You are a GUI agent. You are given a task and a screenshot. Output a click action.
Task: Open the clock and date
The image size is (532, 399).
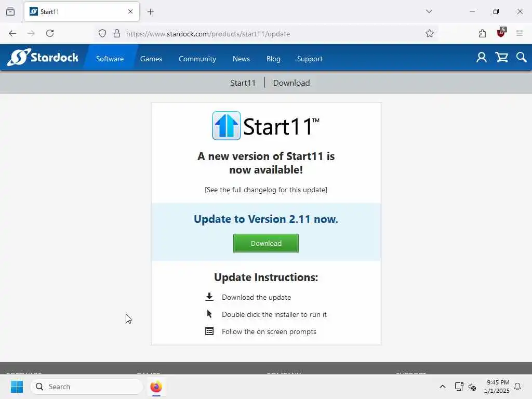[x=497, y=387]
